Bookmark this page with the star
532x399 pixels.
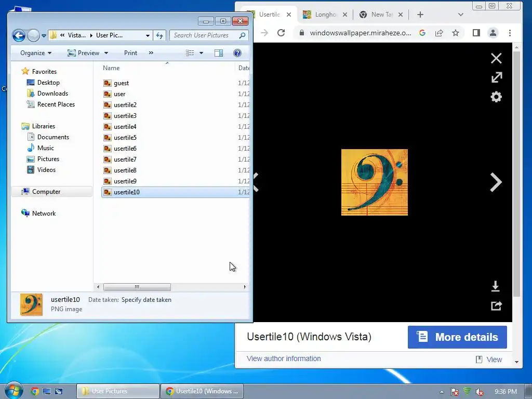[455, 33]
